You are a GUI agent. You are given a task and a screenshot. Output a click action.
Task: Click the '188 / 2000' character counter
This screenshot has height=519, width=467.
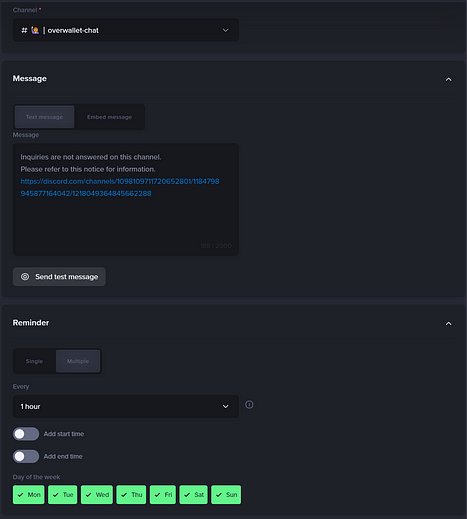(x=216, y=246)
